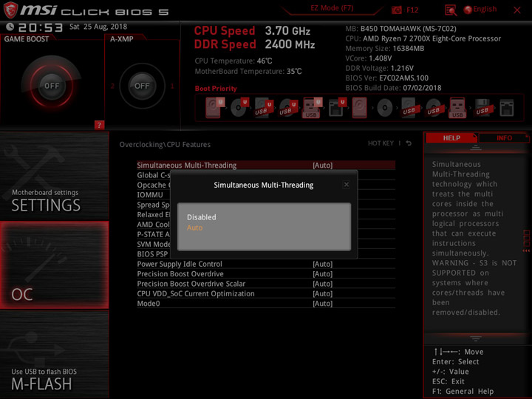
Task: Choose Auto in the Multi-Threading popup
Action: pos(195,228)
